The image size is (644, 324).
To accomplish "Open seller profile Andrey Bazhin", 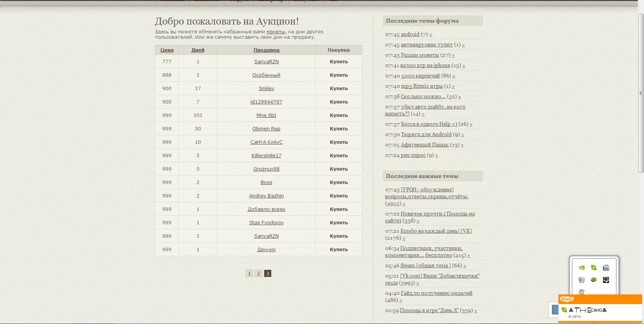I will (x=266, y=196).
